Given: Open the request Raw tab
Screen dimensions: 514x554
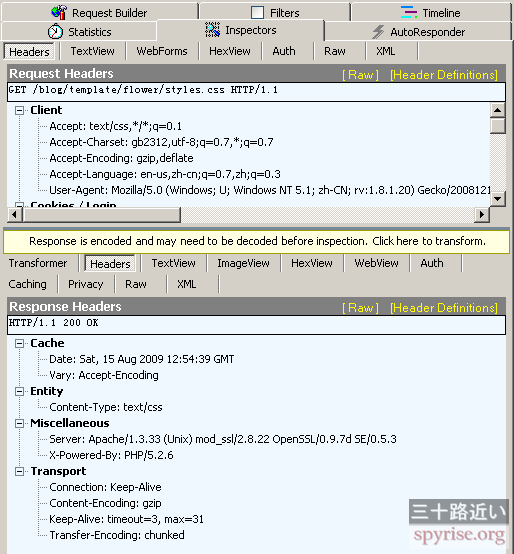Looking at the screenshot, I should [x=335, y=51].
